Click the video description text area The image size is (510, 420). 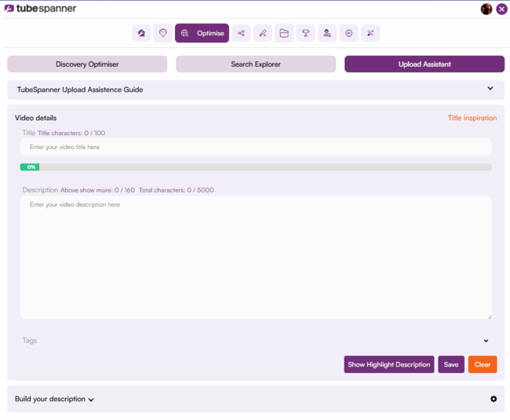[x=256, y=257]
